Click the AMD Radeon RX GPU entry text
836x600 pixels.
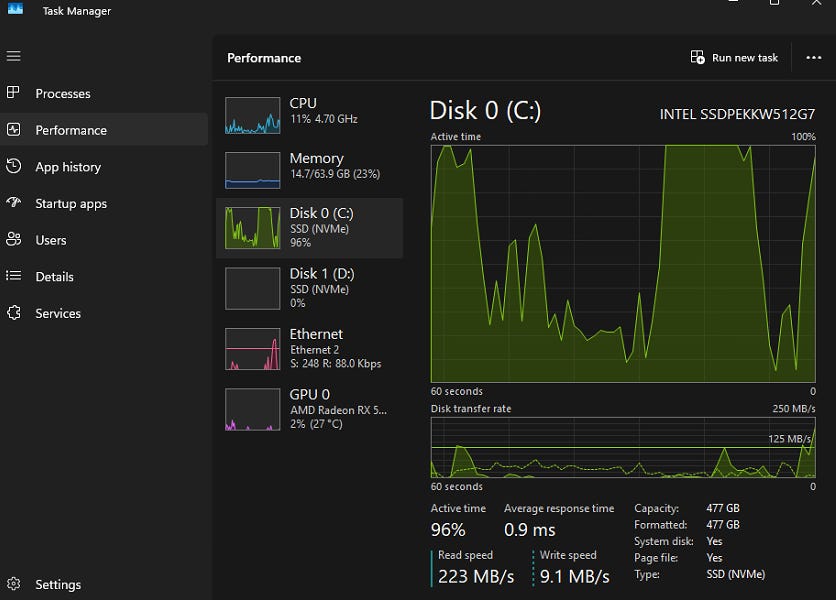coord(339,410)
